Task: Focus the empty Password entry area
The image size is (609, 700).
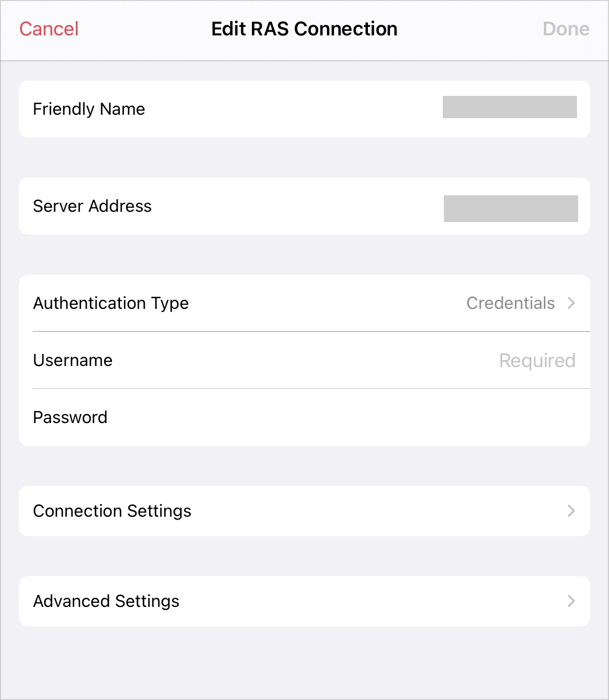Action: (400, 417)
